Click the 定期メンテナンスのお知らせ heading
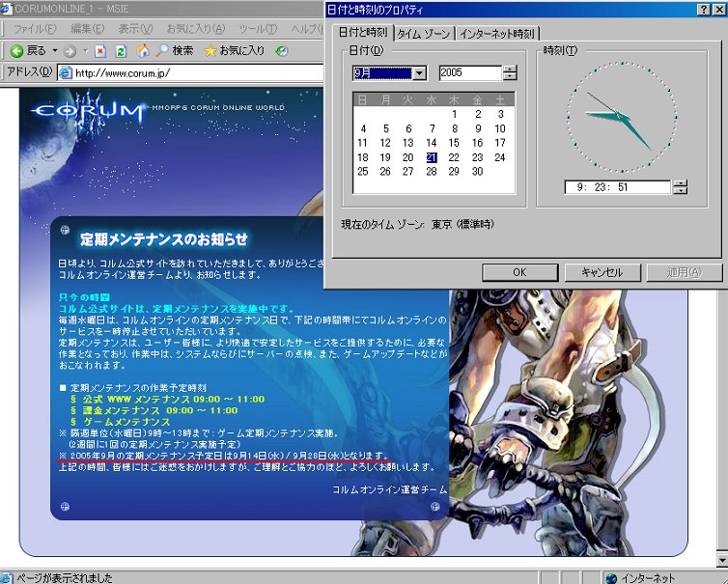 163,239
